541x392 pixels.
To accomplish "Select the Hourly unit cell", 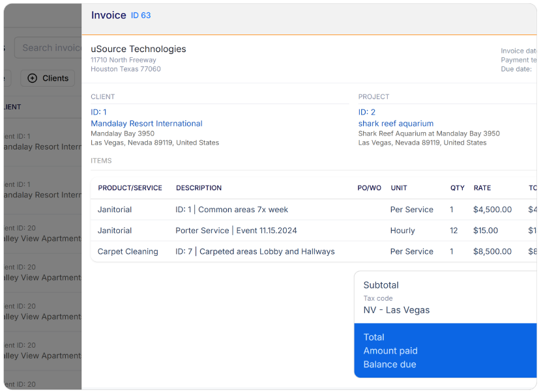I will click(x=403, y=231).
